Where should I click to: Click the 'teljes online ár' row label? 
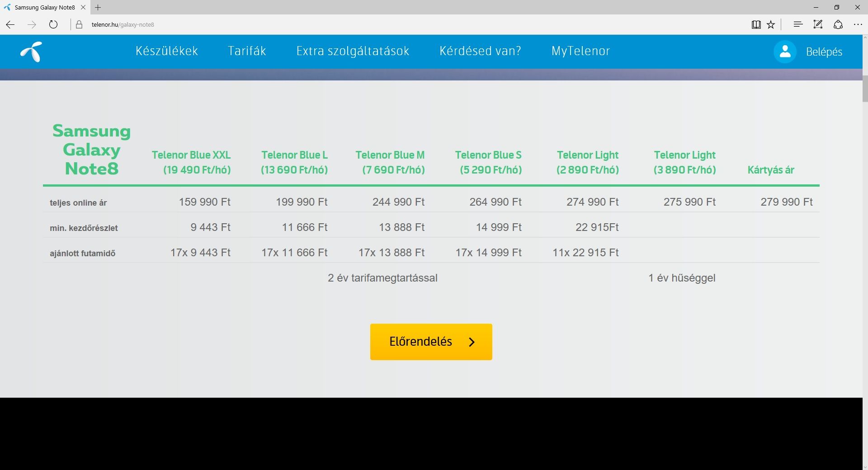click(78, 203)
